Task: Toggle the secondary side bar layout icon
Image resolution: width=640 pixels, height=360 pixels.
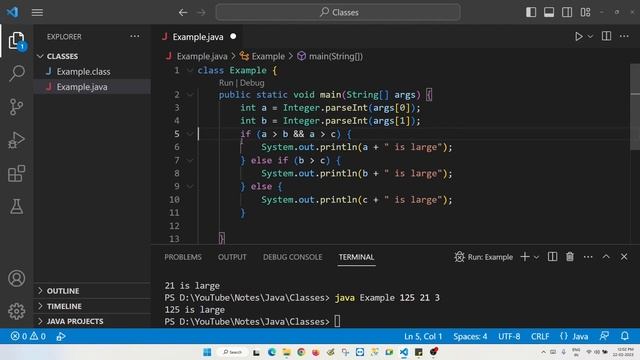Action: (x=567, y=12)
